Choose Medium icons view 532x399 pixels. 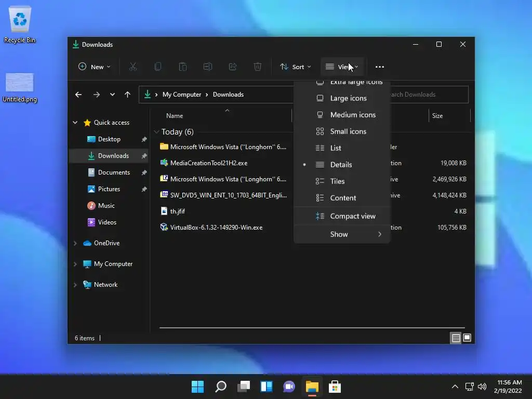pyautogui.click(x=342, y=115)
